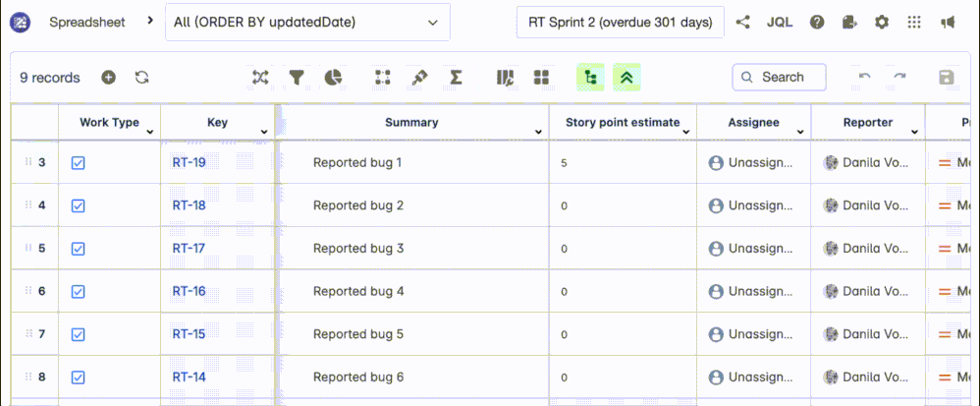Image resolution: width=980 pixels, height=406 pixels.
Task: Click the four-squares layout icon
Action: coord(541,78)
